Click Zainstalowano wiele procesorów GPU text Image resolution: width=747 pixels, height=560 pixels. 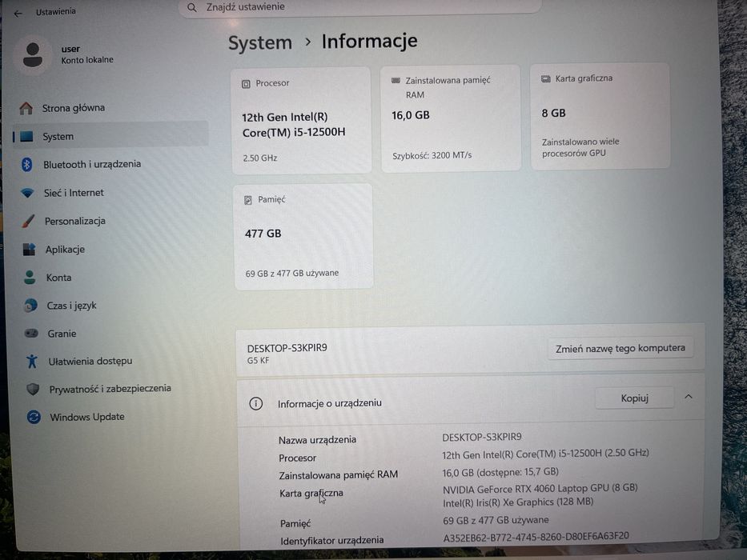580,148
